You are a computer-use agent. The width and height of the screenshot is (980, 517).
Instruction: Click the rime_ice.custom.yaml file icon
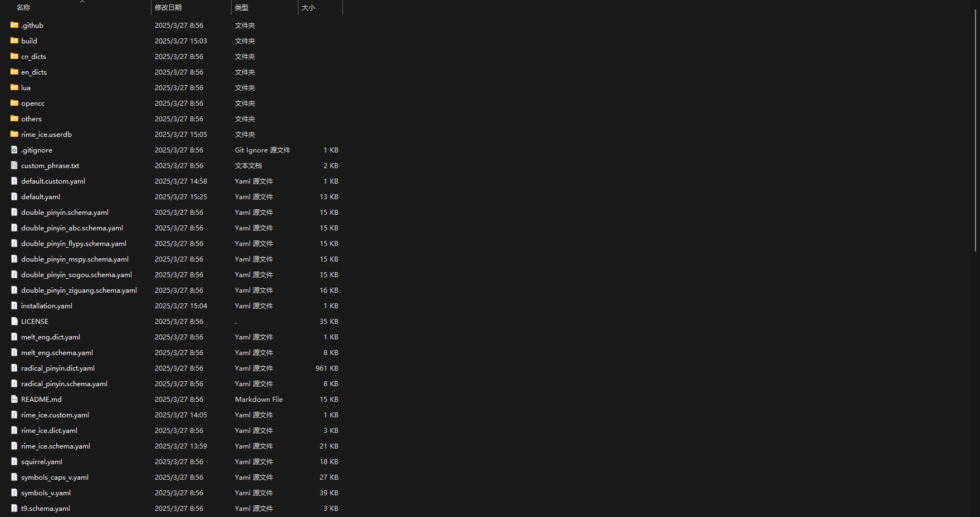tap(14, 415)
